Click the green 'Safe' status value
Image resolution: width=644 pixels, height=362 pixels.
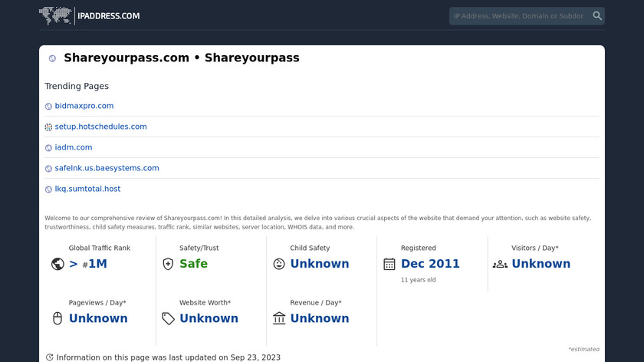193,264
